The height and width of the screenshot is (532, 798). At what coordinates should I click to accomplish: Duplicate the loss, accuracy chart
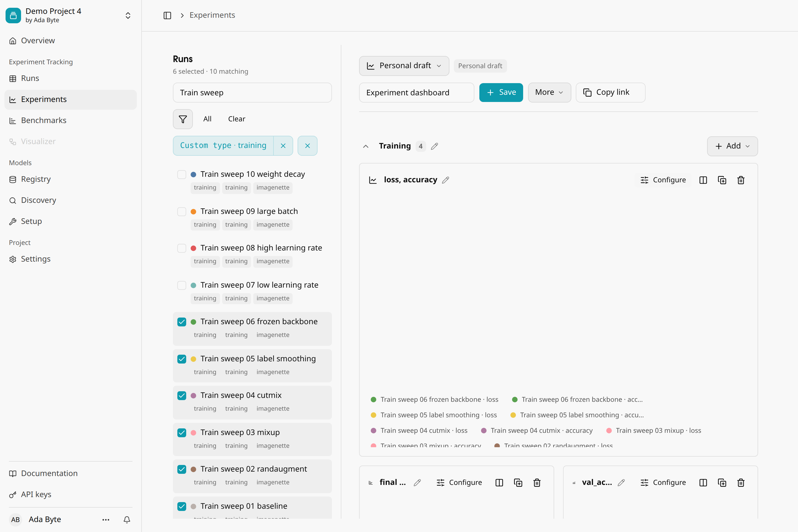point(722,180)
